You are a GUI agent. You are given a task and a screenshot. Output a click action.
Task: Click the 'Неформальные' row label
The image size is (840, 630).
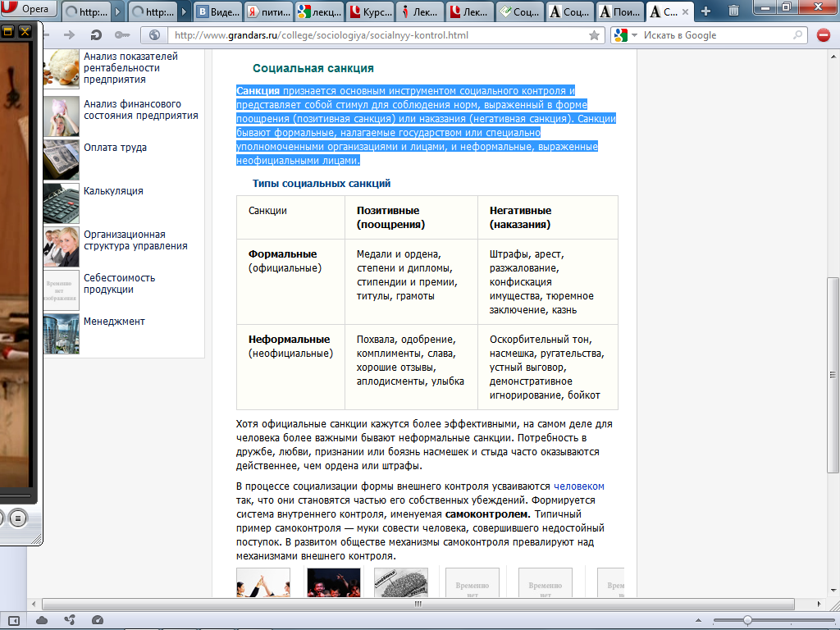click(290, 339)
